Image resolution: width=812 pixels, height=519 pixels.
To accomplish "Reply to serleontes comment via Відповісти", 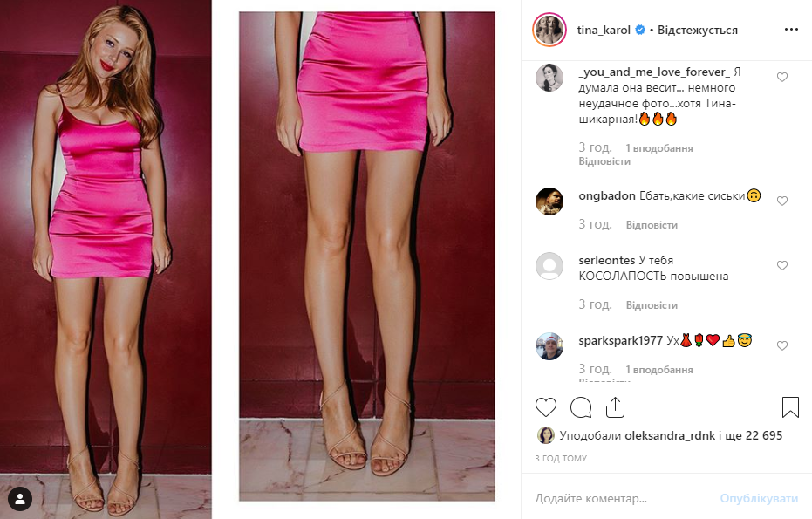I will click(652, 305).
